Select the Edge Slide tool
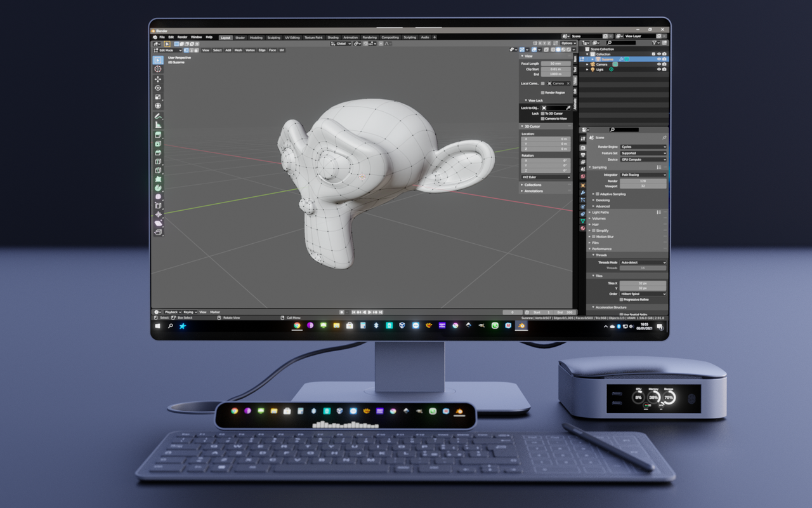Viewport: 812px width, 508px height. (159, 204)
